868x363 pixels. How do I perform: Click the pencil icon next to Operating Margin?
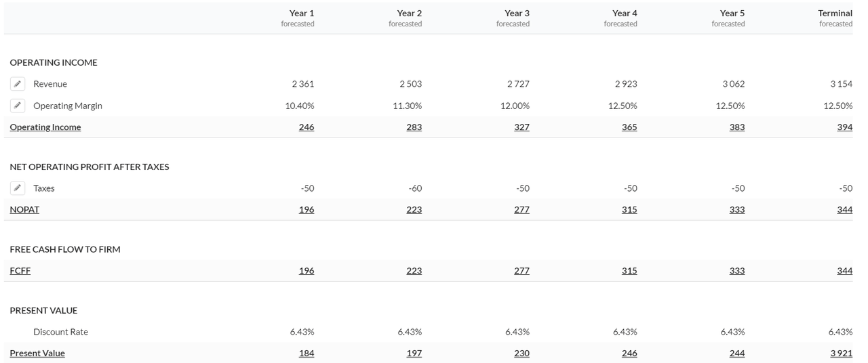pos(18,106)
